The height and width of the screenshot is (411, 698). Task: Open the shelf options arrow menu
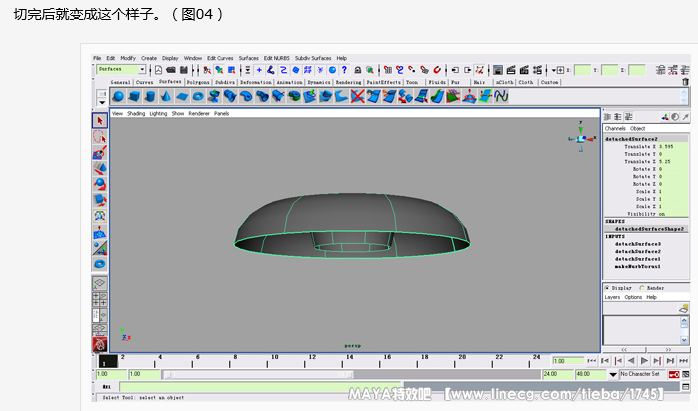tap(102, 102)
